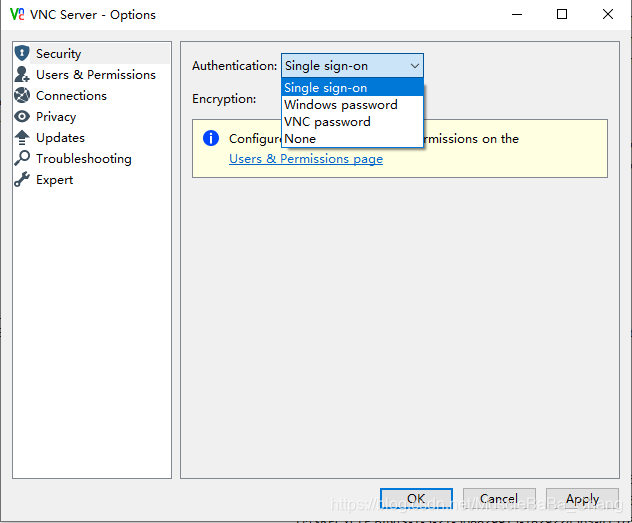632x523 pixels.
Task: Click the VNC logo in title bar
Action: click(x=17, y=15)
